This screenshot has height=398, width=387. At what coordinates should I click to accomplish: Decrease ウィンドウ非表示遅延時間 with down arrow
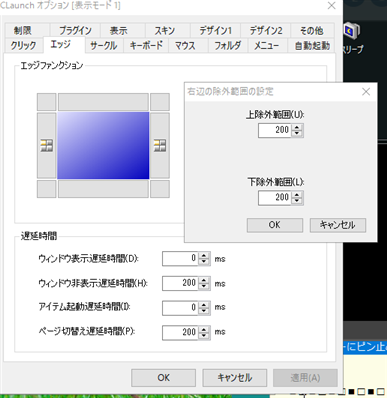tap(204, 287)
